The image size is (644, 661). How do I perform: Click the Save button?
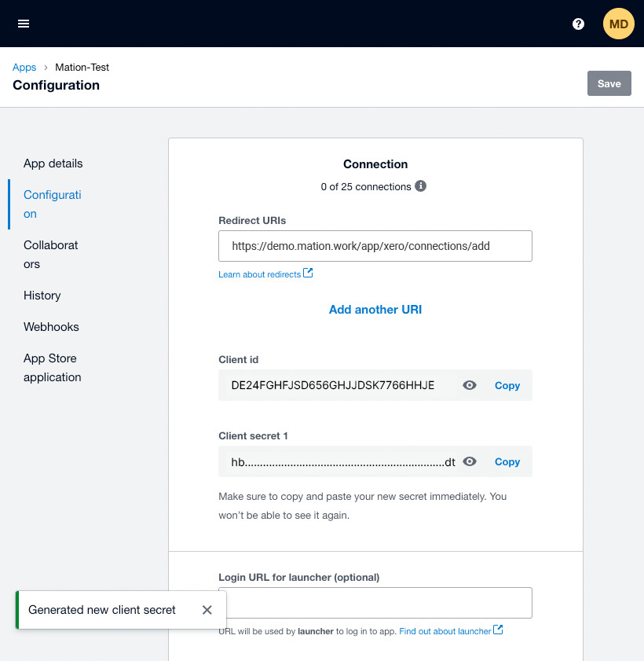tap(609, 83)
